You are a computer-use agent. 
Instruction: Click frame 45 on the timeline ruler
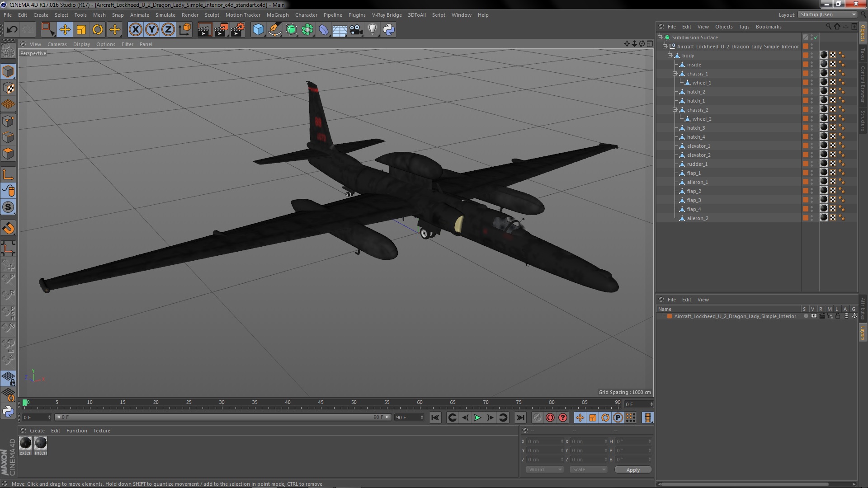pos(321,403)
